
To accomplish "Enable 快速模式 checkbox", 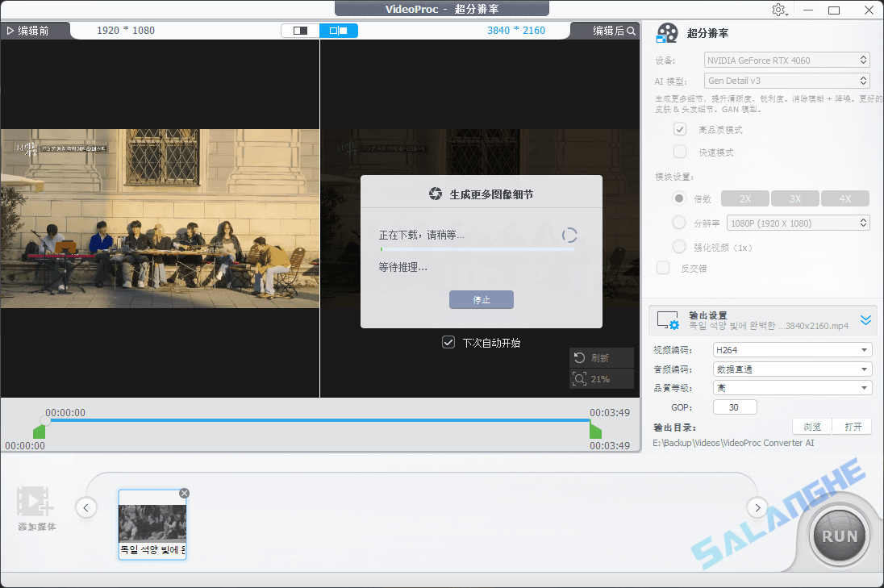I will 680,152.
